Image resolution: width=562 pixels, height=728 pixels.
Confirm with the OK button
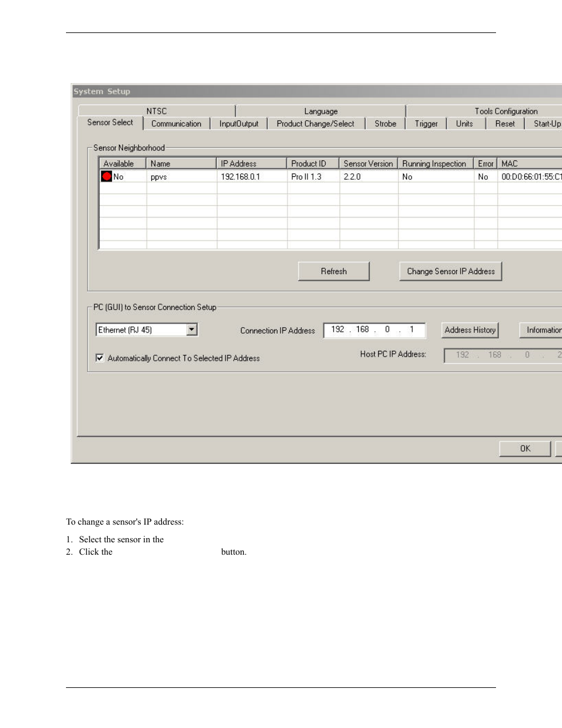[525, 449]
